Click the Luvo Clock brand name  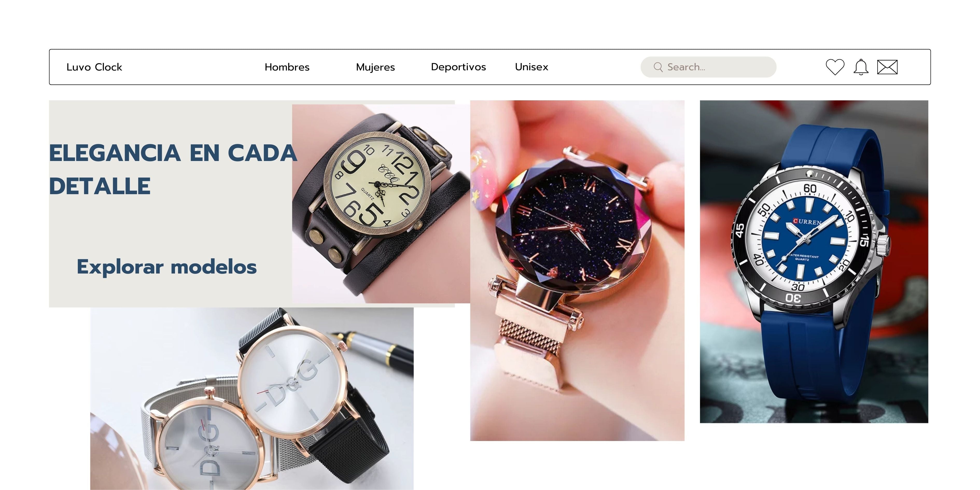(94, 67)
